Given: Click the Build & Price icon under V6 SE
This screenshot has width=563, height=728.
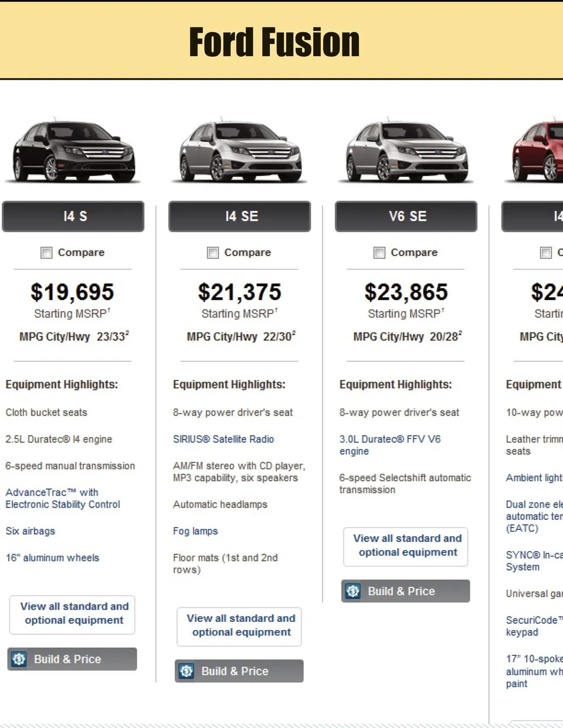Looking at the screenshot, I should [353, 591].
